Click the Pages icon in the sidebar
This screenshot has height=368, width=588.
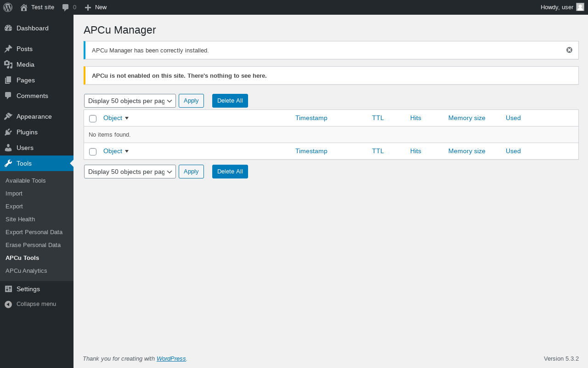pos(8,80)
